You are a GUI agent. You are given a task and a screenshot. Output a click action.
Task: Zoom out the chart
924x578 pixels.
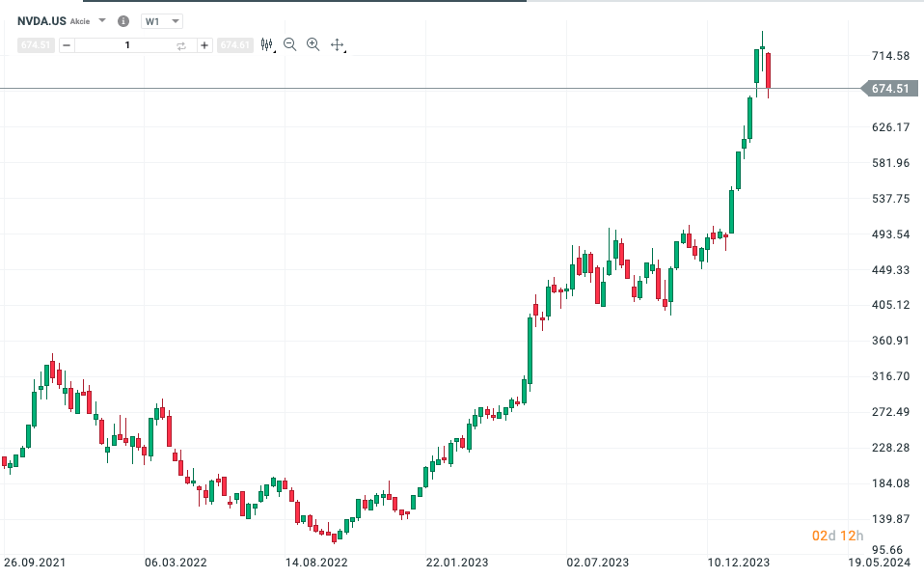pyautogui.click(x=290, y=44)
